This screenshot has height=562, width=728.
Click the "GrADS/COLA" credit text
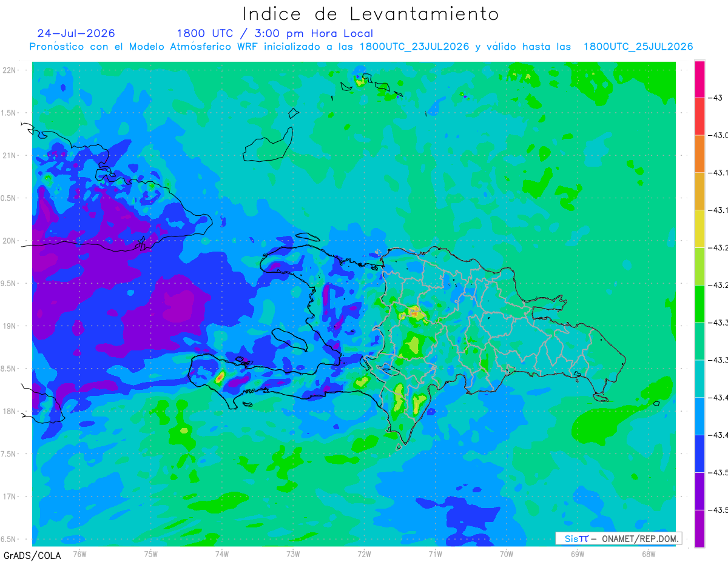click(x=32, y=555)
